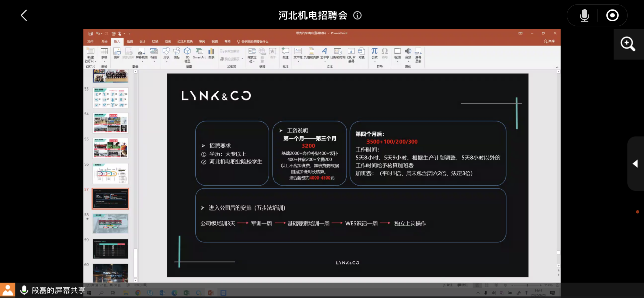The height and width of the screenshot is (298, 644).
Task: Insert 日期和时间 date and time
Action: click(338, 53)
